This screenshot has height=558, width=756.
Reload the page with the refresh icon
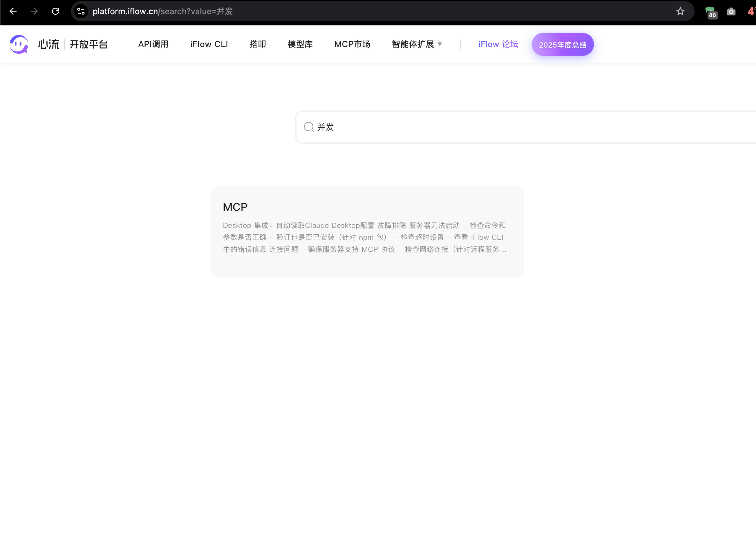click(56, 12)
